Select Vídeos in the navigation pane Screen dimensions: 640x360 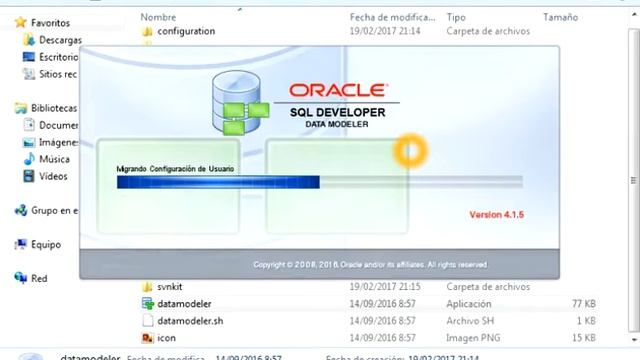(x=53, y=176)
